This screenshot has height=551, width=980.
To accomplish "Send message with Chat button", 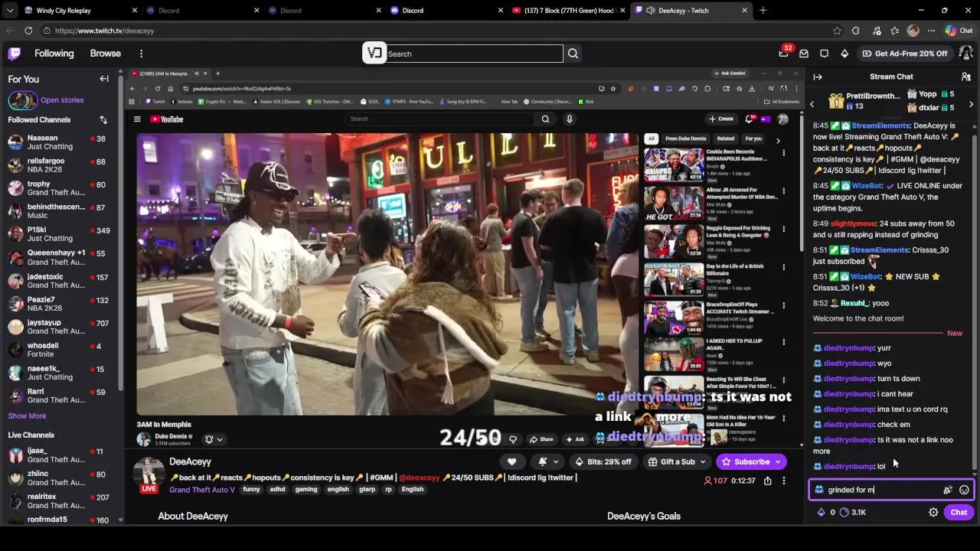I will click(959, 512).
